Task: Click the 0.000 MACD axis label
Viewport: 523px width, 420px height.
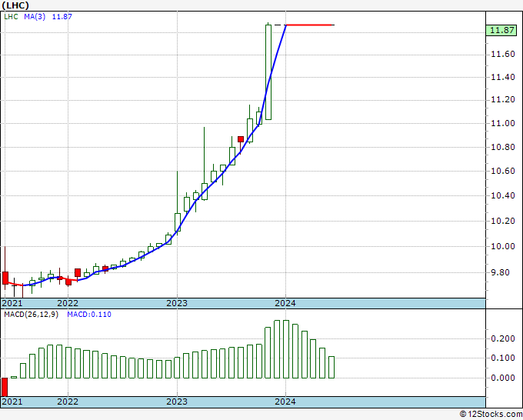Action: coord(503,378)
